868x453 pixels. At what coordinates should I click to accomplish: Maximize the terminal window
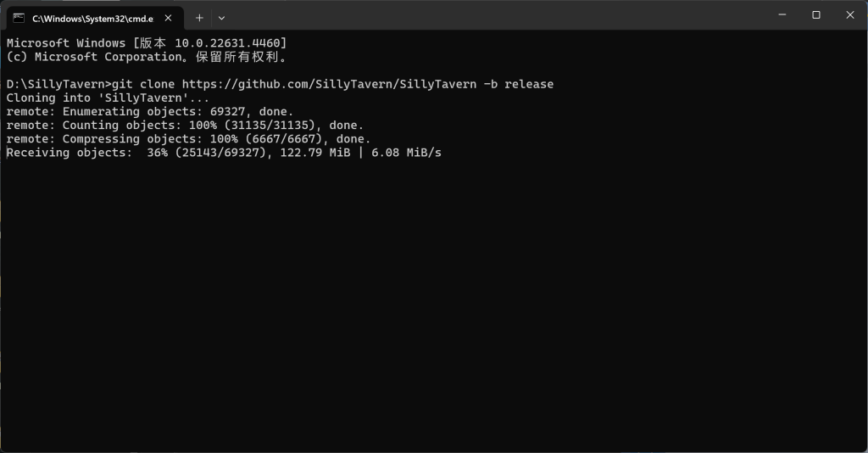(816, 15)
